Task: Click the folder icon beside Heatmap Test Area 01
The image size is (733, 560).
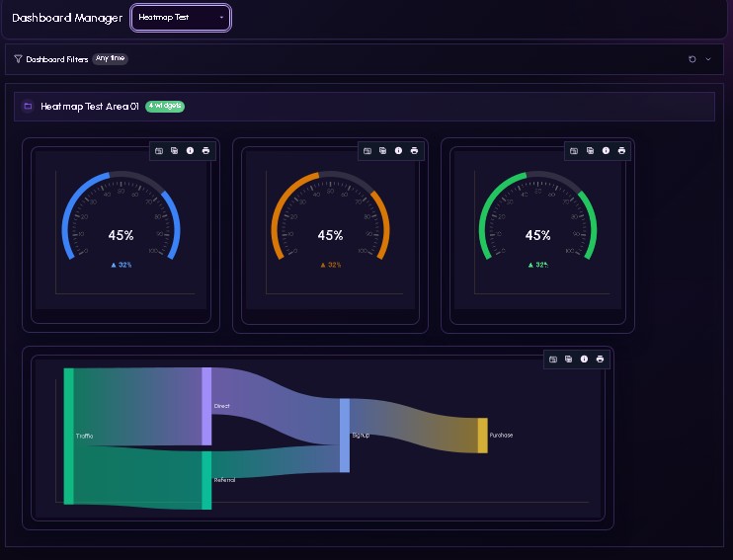Action: 28,106
